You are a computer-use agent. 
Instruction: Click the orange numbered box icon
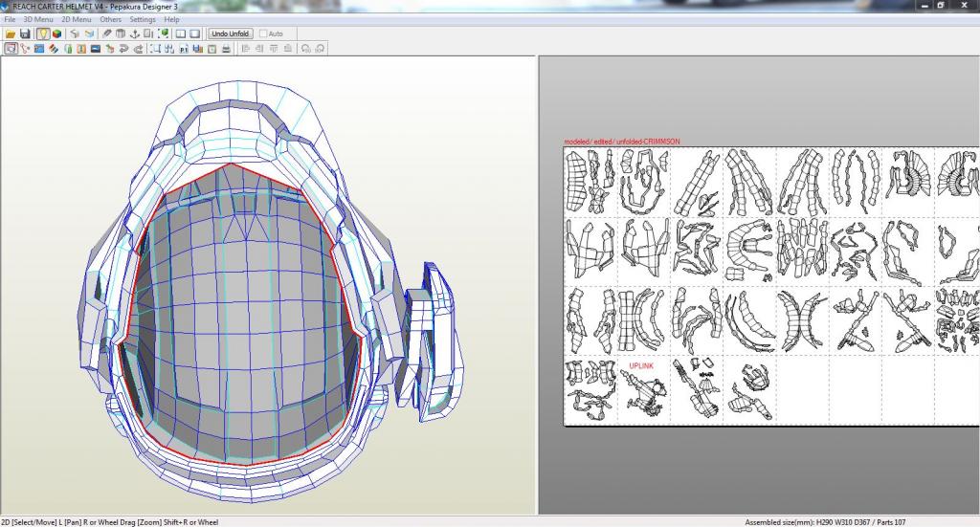(x=81, y=49)
